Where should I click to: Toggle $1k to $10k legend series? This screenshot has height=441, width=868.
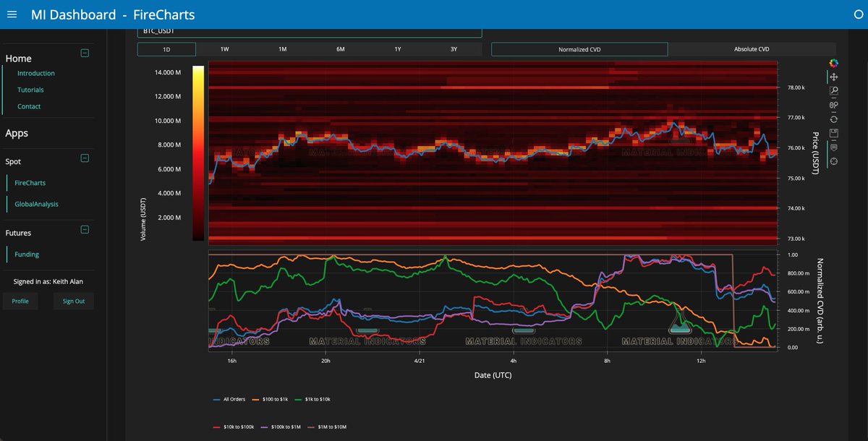[315, 399]
